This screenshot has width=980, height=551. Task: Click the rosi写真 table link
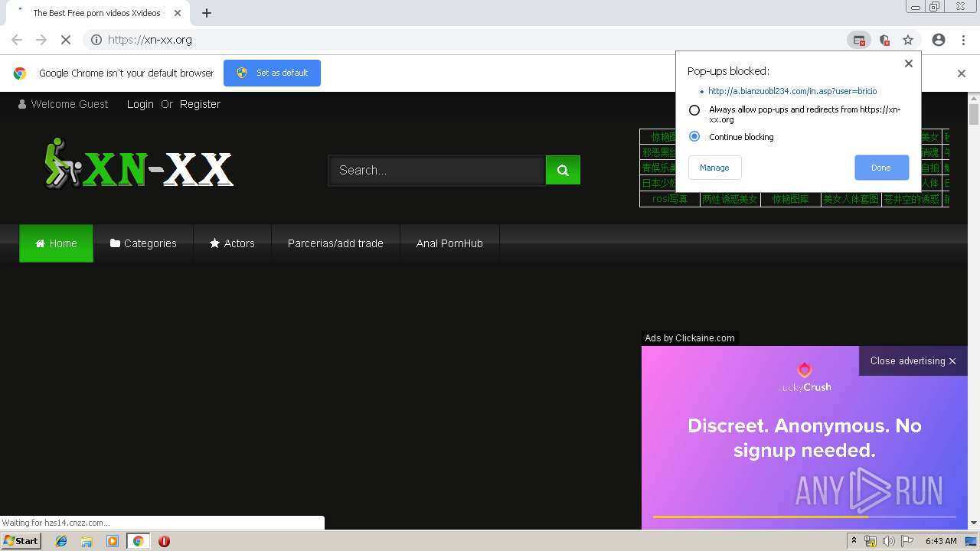[x=670, y=199]
